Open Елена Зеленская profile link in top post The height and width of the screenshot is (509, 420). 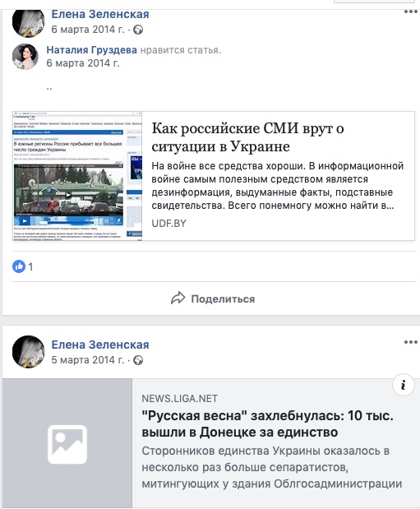(x=100, y=14)
